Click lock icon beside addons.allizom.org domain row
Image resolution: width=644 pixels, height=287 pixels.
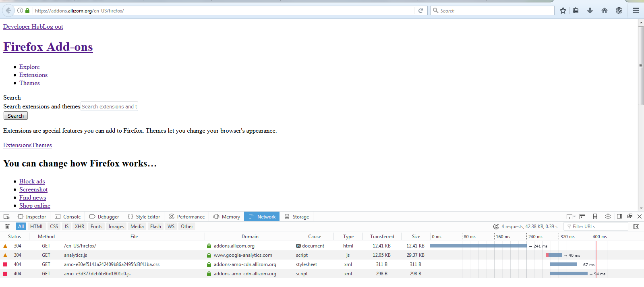(209, 246)
